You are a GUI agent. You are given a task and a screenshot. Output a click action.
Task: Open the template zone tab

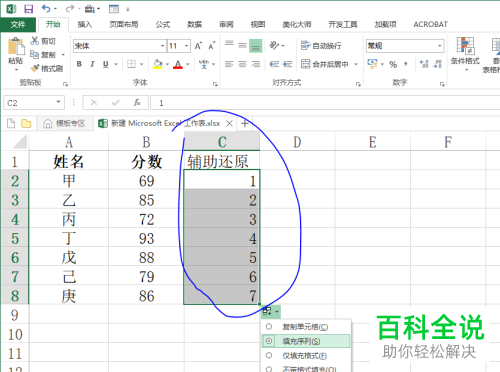click(64, 124)
